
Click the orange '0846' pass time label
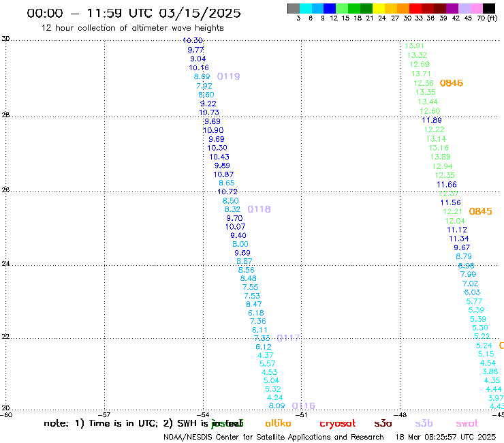[x=452, y=83]
